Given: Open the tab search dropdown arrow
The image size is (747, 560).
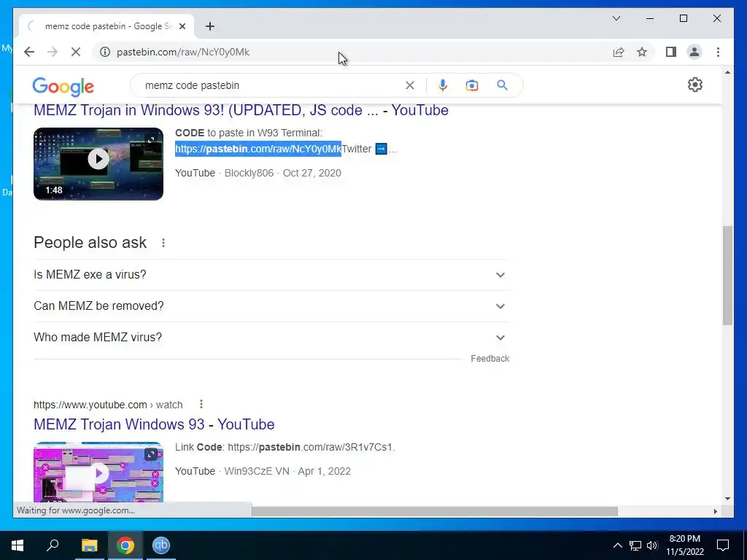Looking at the screenshot, I should point(616,18).
